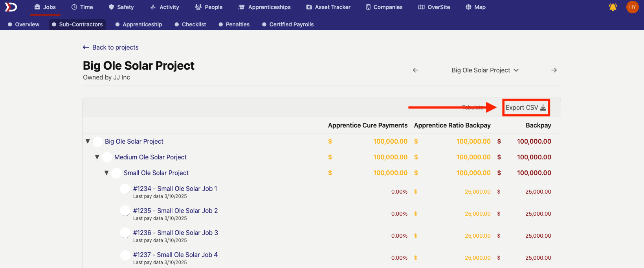Open #1236 - Small Ole Solar Job 3
The width and height of the screenshot is (644, 268).
[x=175, y=233]
